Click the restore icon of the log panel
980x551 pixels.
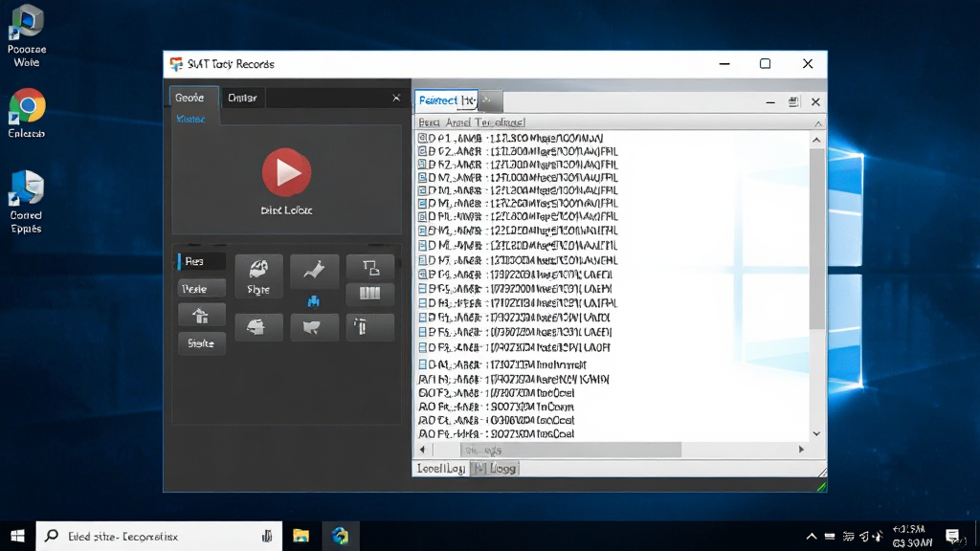pyautogui.click(x=793, y=101)
